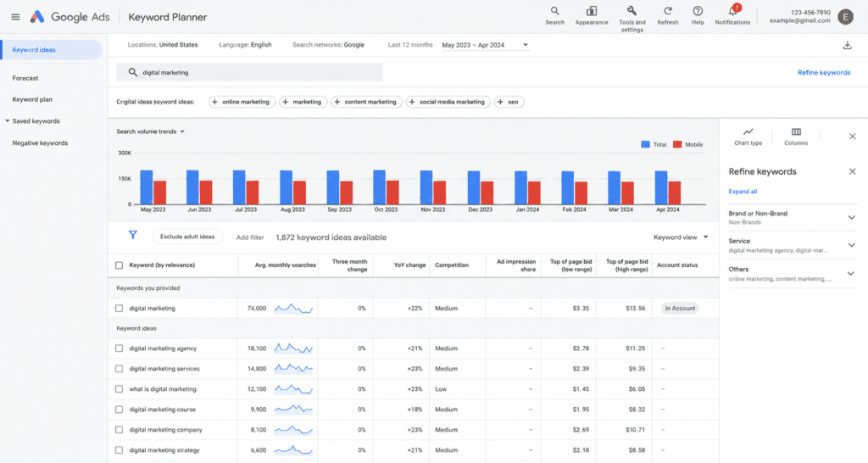Check 'digital marketing company' row

click(119, 430)
